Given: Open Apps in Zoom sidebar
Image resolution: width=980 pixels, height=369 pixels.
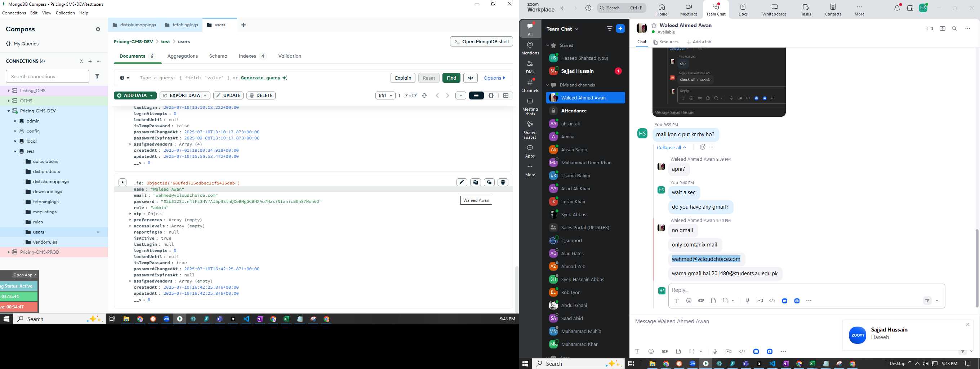Looking at the screenshot, I should [x=530, y=151].
